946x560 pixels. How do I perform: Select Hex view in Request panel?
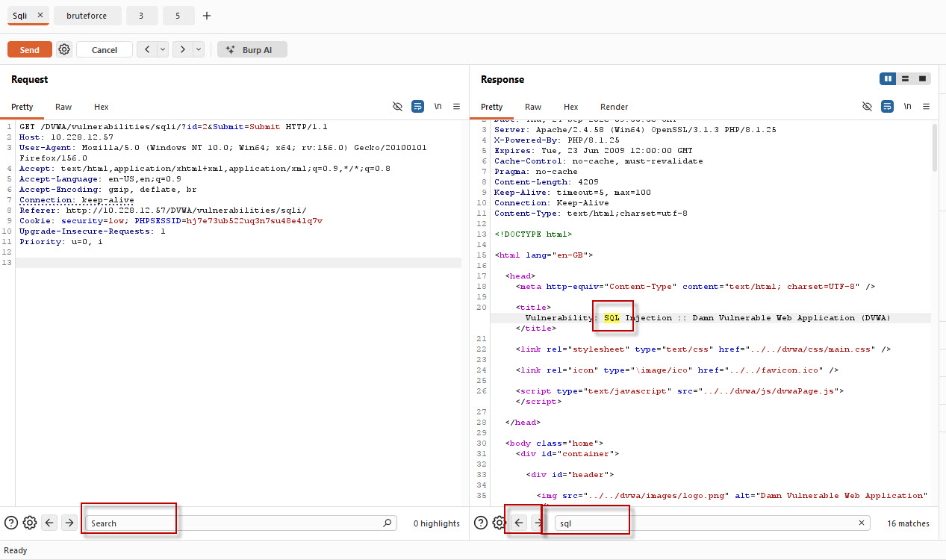tap(102, 107)
